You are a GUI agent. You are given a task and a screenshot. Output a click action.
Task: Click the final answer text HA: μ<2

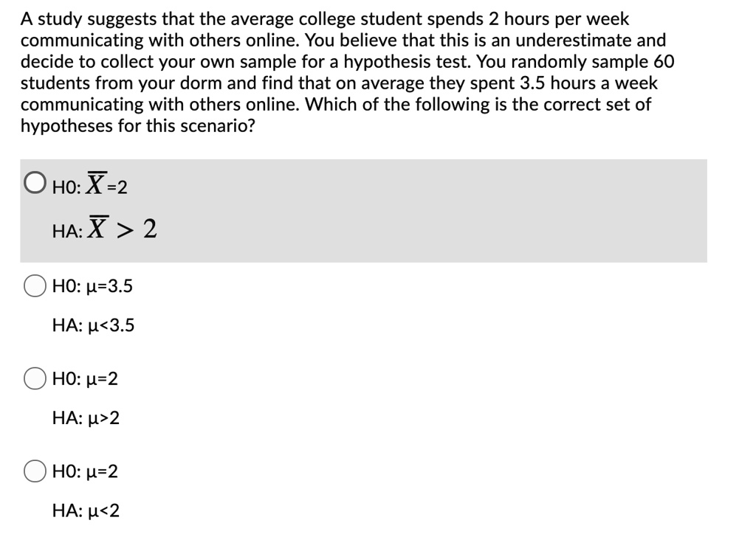pos(83,511)
